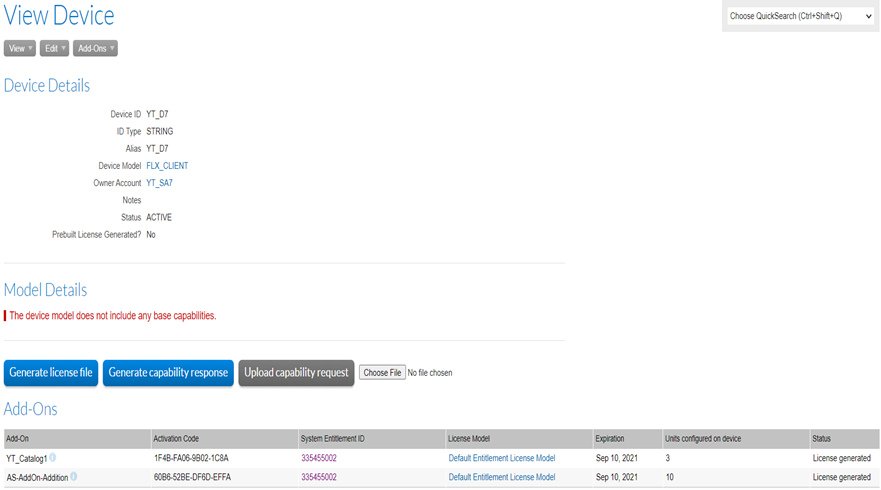Open info icon next to AS-AddOn-Addition
The height and width of the screenshot is (490, 881).
click(x=74, y=477)
